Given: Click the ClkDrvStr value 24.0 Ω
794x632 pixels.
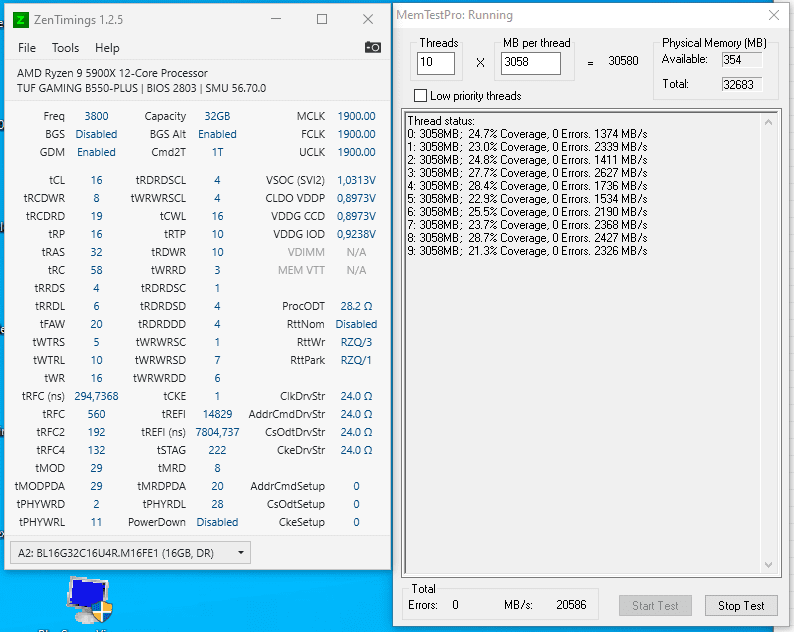Looking at the screenshot, I should pyautogui.click(x=356, y=396).
